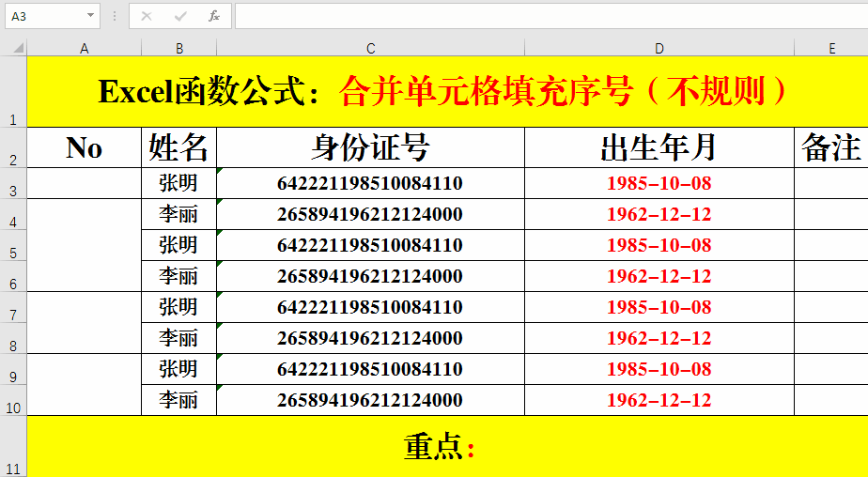868x477 pixels.
Task: Click '张明' in row 7
Action: click(x=178, y=307)
